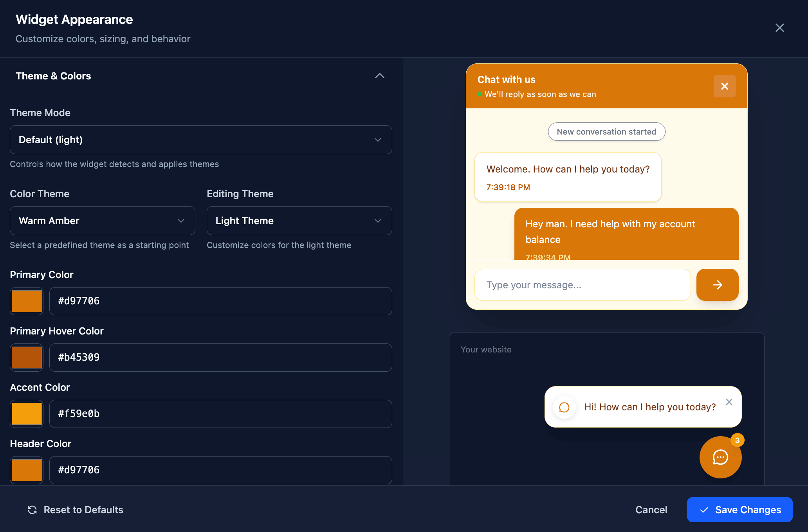Open the Warm Amber color theme dropdown
808x532 pixels.
pos(103,221)
